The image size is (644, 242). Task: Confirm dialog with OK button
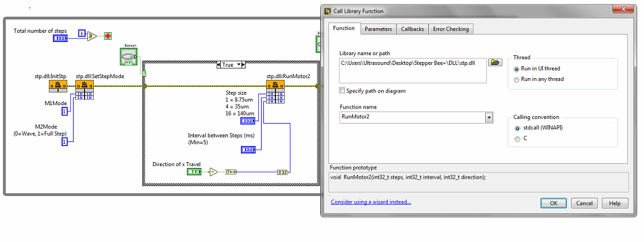coord(554,203)
